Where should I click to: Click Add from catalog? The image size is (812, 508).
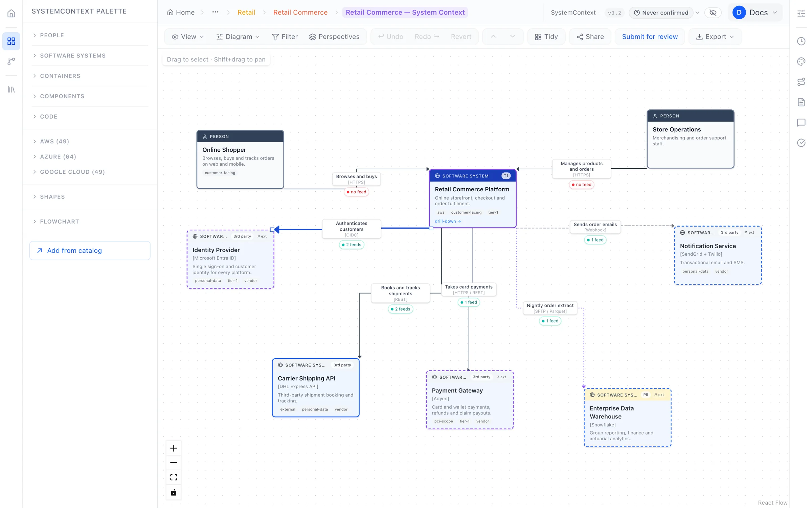[x=90, y=251]
